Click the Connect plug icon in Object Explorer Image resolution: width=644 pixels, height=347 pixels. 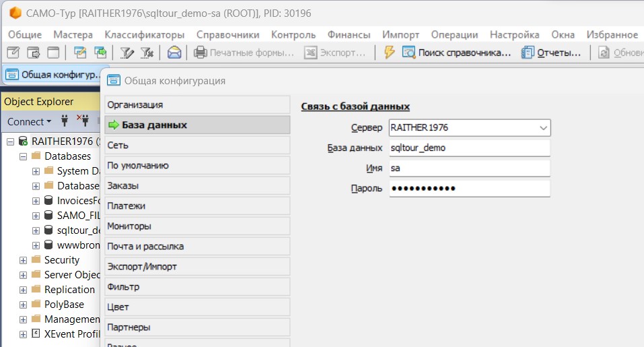[65, 122]
